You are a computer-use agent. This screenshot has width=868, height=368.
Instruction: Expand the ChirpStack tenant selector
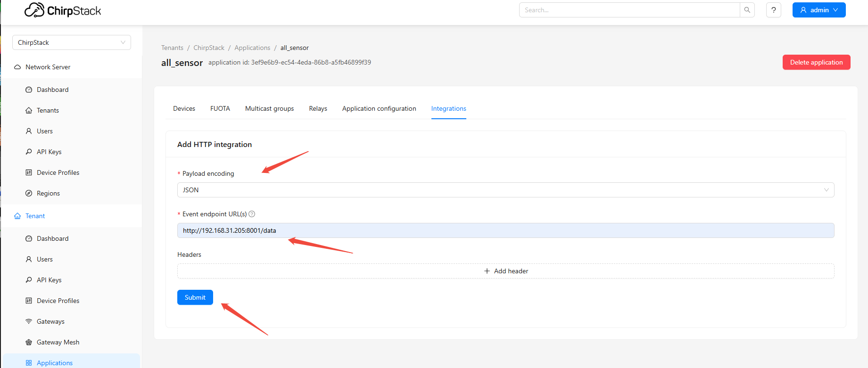[x=72, y=42]
